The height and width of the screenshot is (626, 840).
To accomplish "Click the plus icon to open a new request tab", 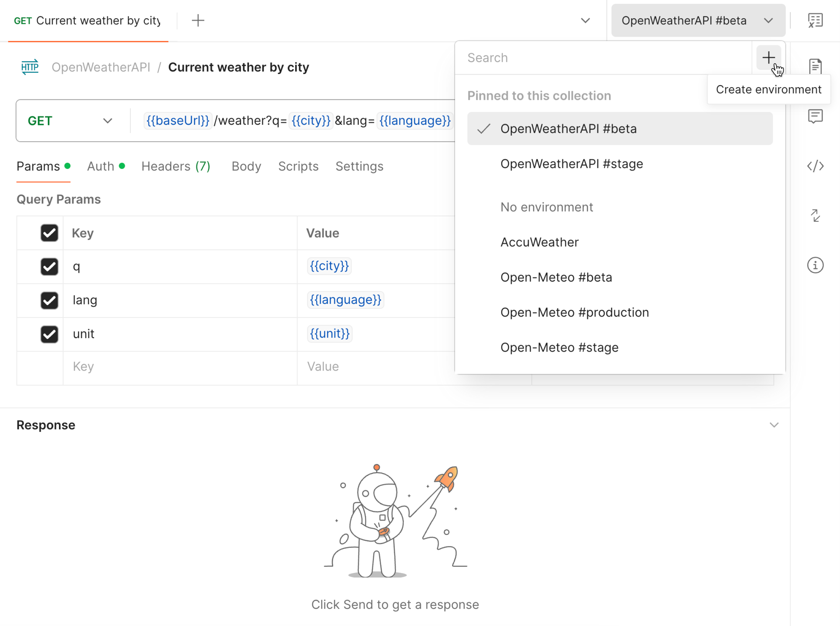I will (x=198, y=20).
